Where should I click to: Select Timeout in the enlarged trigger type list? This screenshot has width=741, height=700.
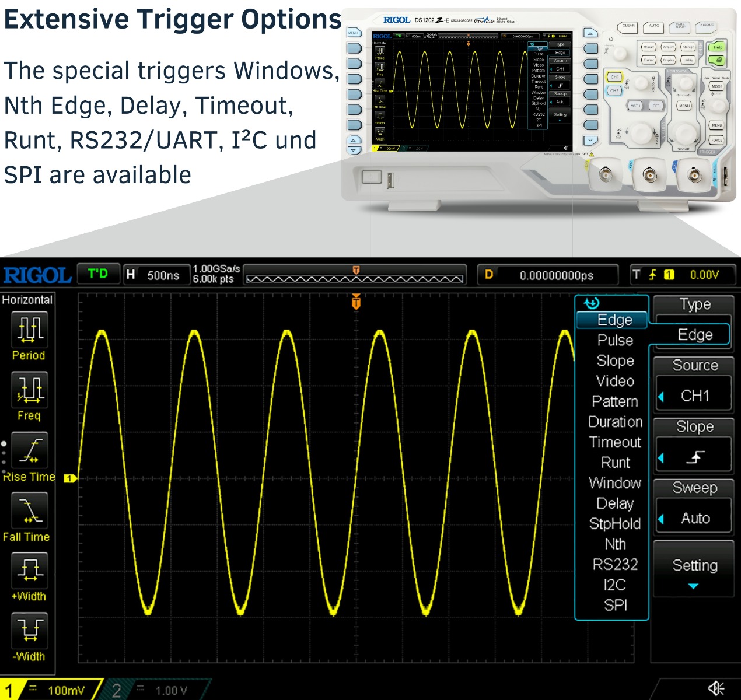coord(615,442)
